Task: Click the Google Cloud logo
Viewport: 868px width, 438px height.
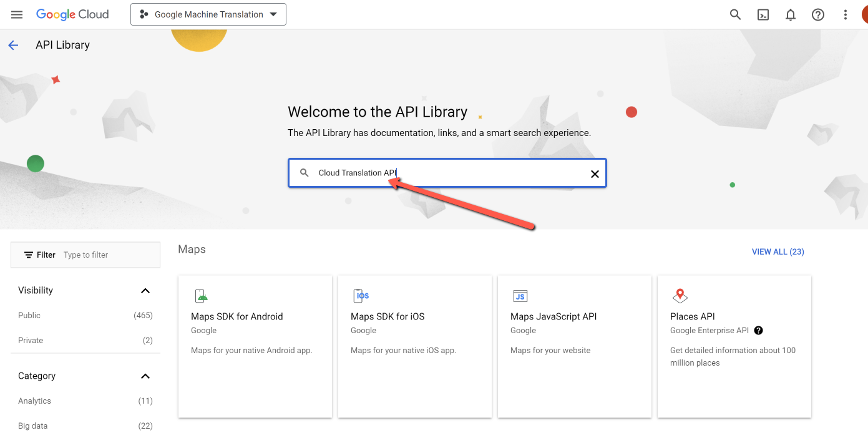Action: point(72,14)
